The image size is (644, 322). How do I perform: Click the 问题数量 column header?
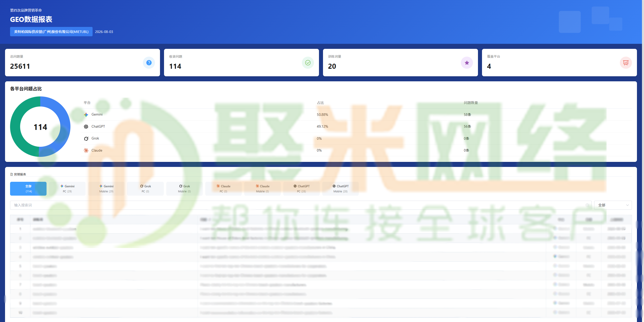471,103
